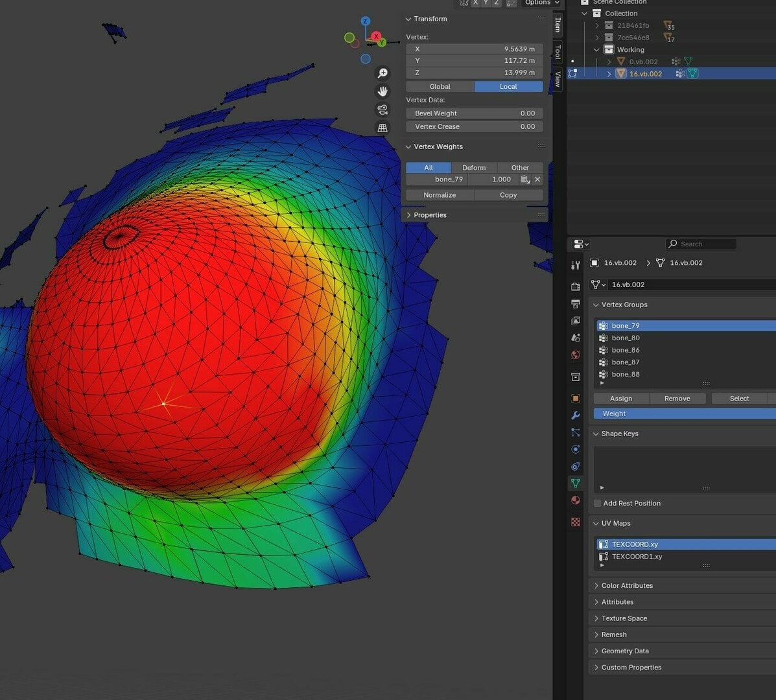Open the Material properties tab icon
The image size is (776, 700).
pos(576,500)
